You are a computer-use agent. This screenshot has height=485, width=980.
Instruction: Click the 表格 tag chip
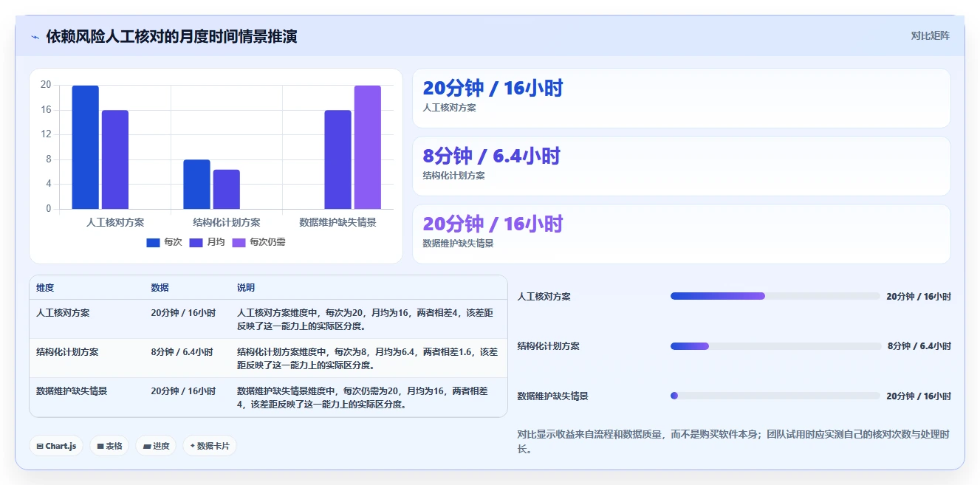coord(109,446)
